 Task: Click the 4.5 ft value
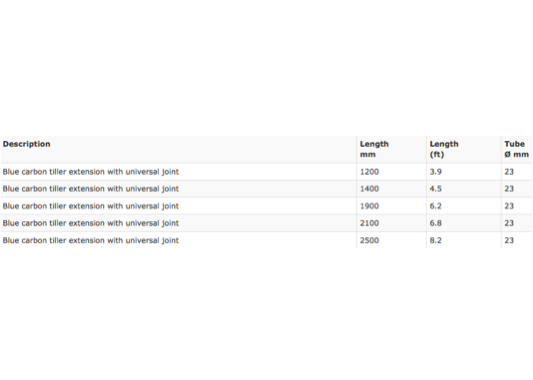pos(436,189)
